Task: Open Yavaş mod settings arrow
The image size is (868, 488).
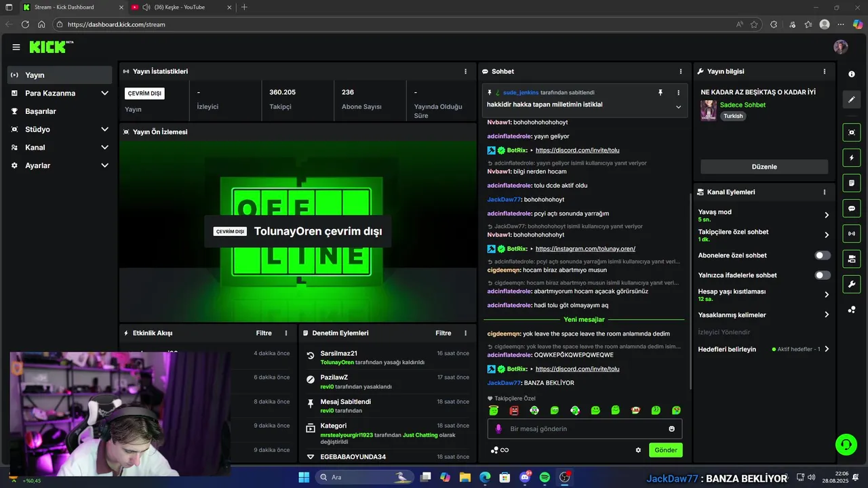Action: coord(827,215)
